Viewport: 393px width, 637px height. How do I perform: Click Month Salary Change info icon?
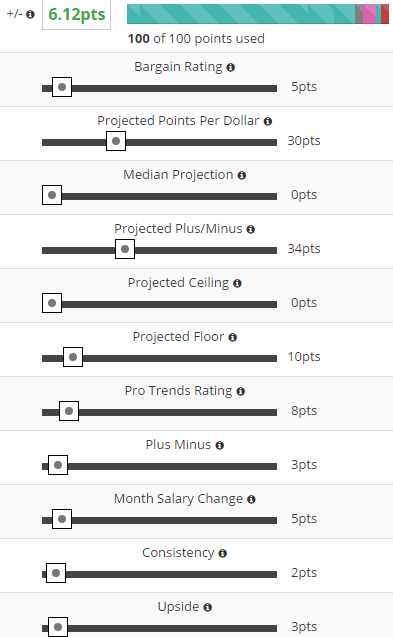tap(251, 500)
